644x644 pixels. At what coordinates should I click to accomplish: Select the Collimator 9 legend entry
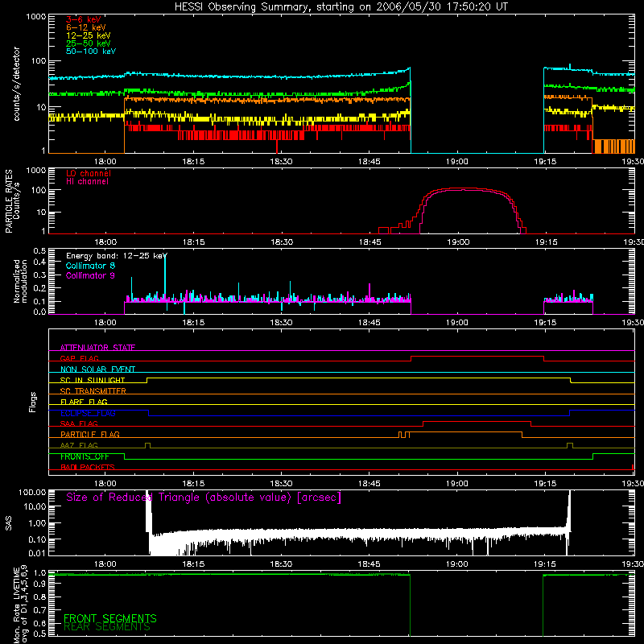(90, 275)
